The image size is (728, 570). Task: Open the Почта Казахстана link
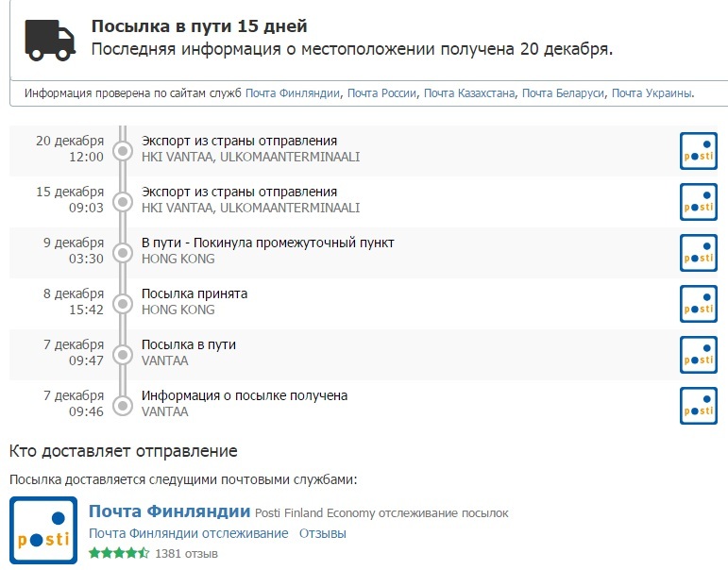pyautogui.click(x=469, y=93)
